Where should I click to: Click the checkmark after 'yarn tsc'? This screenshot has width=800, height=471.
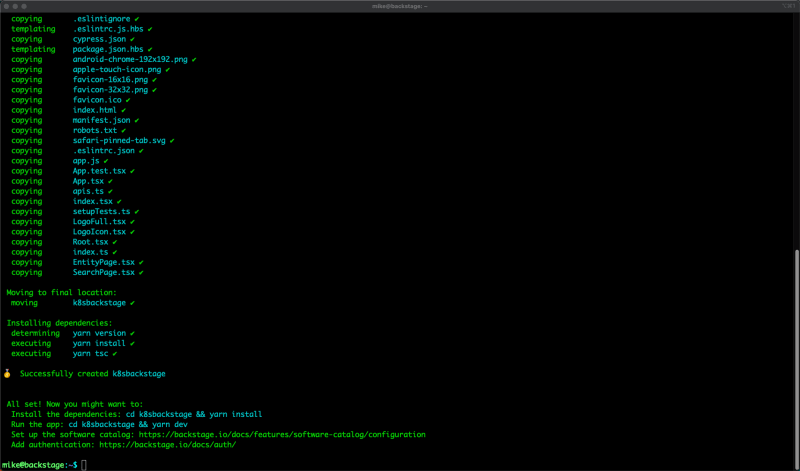(115, 354)
